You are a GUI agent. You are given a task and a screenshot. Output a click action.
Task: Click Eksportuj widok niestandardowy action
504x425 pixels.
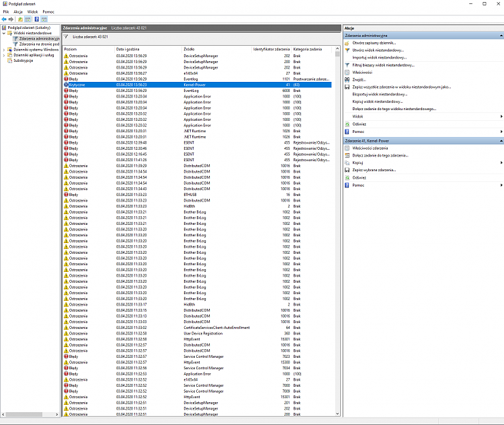tap(380, 95)
